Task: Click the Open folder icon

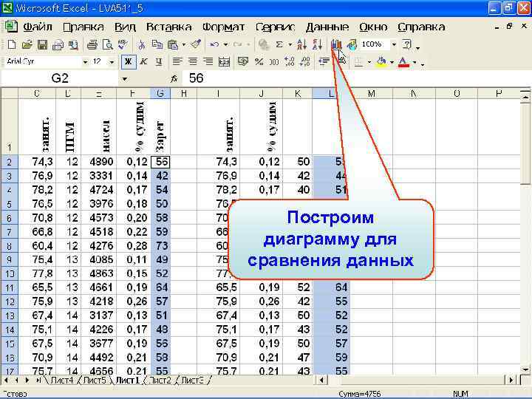Action: click(x=27, y=44)
